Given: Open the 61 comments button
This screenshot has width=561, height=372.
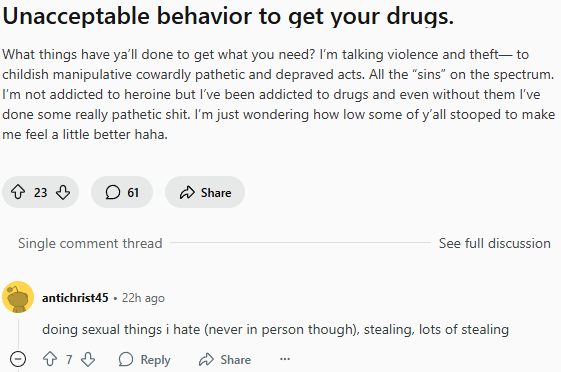Looking at the screenshot, I should click(x=122, y=192).
